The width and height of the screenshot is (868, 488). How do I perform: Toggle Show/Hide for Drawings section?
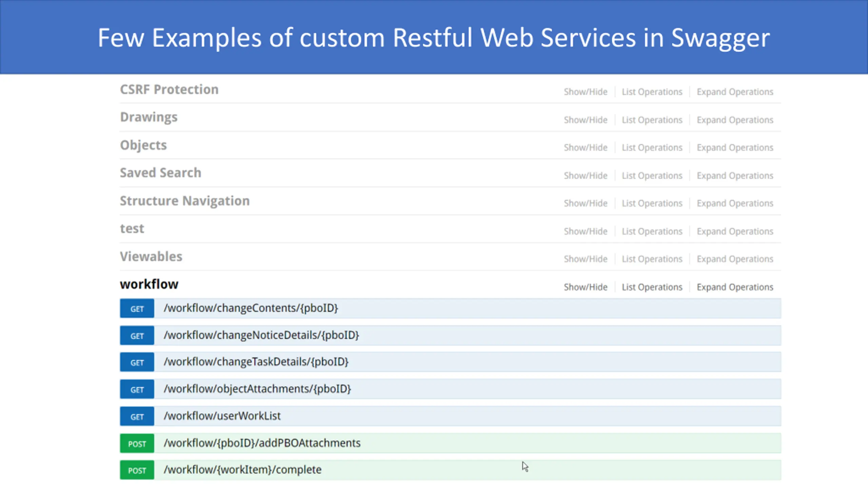click(x=586, y=120)
